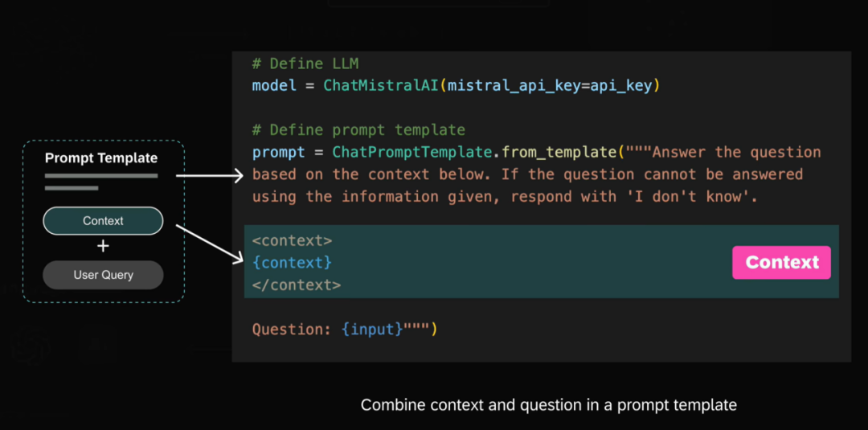Viewport: 868px width, 430px height.
Task: Click the from_template method name
Action: [559, 152]
